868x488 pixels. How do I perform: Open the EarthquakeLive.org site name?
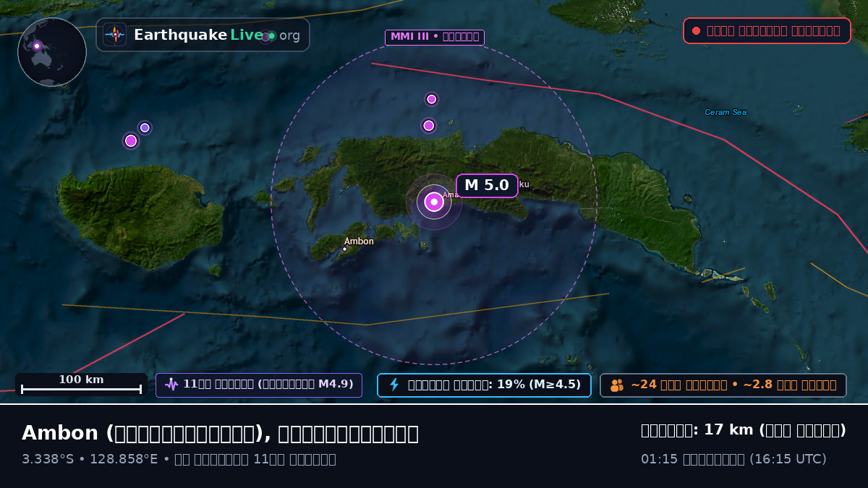[217, 35]
